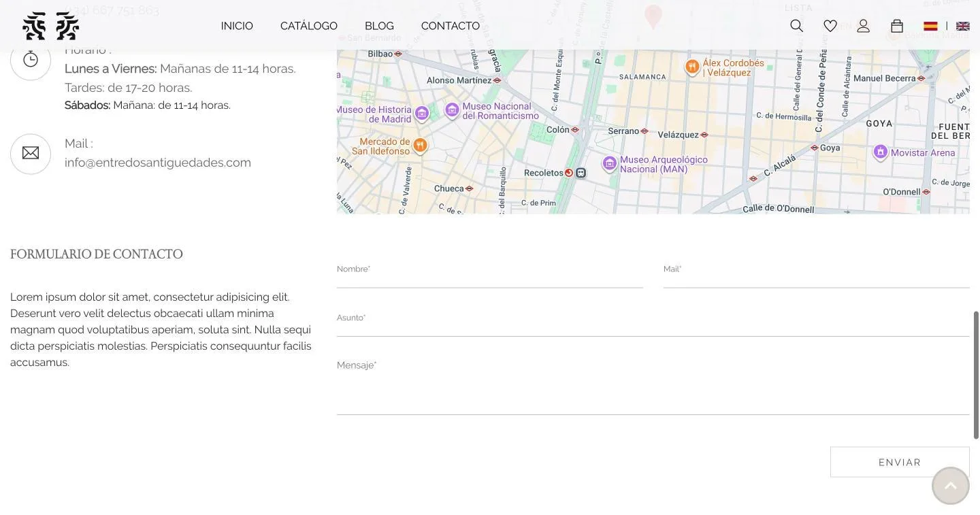Open the BLOG menu item
The image size is (980, 515).
click(x=379, y=26)
